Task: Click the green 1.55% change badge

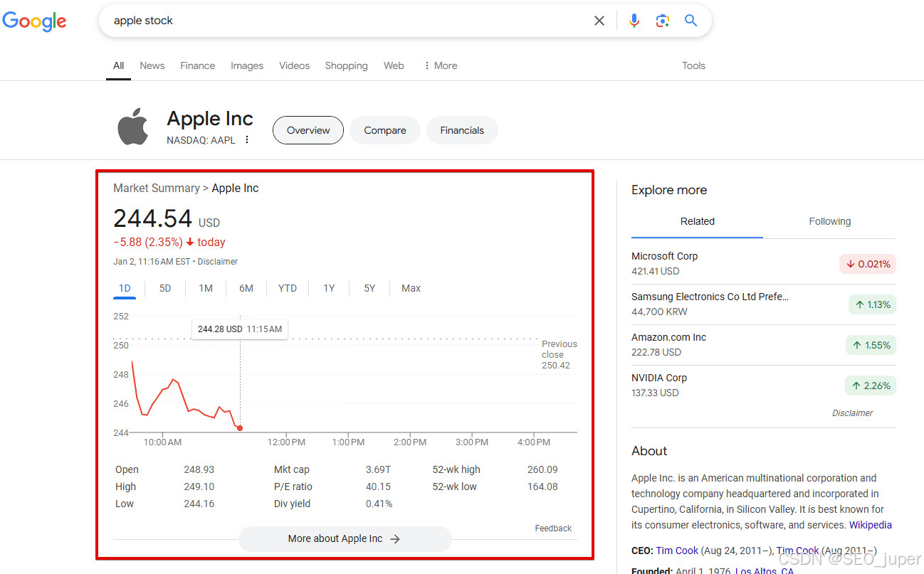Action: (x=872, y=345)
